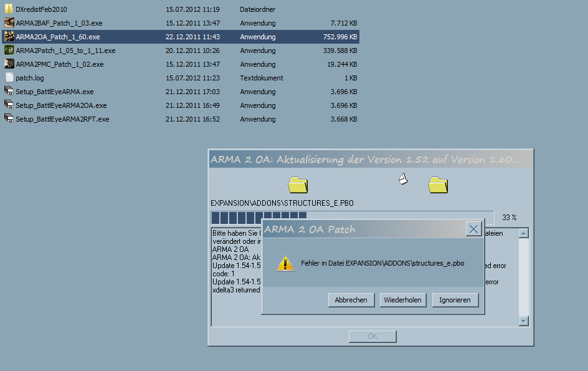Click Ignorieren to skip the error

pos(455,300)
